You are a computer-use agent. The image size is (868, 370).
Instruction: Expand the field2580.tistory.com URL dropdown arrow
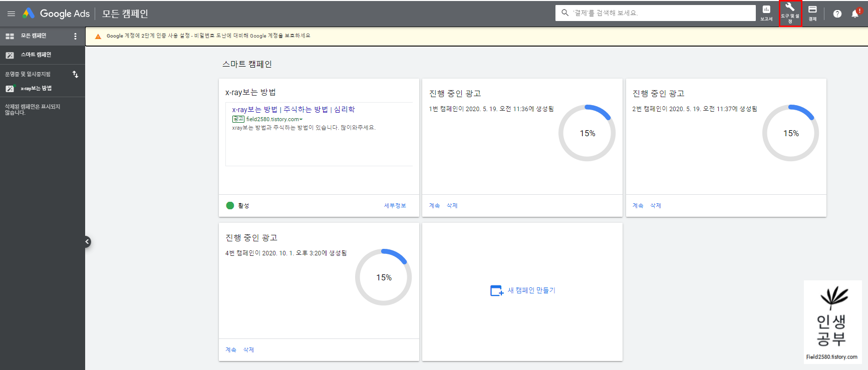tap(301, 119)
